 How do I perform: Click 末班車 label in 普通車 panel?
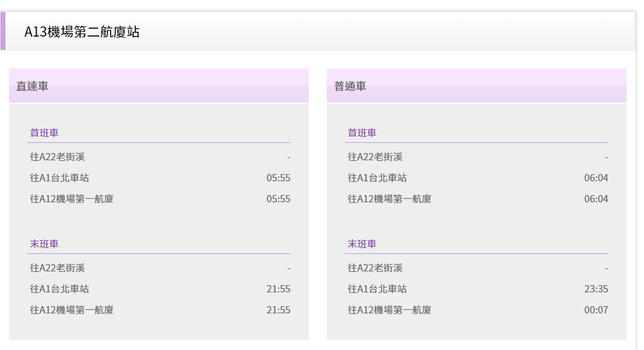coord(362,244)
